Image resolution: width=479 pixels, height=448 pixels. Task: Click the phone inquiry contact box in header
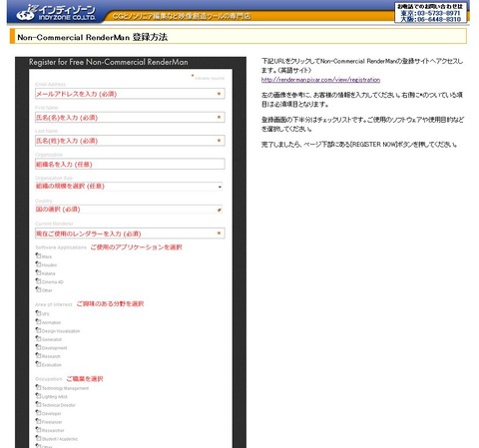pos(430,13)
